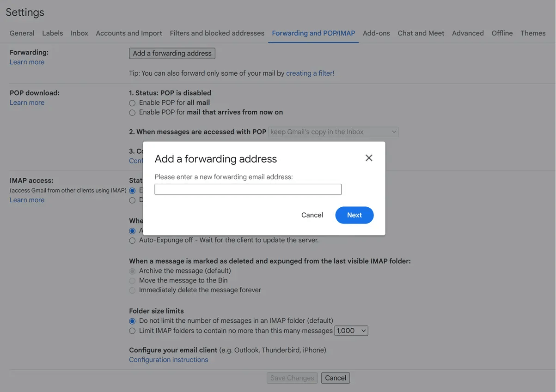Image resolution: width=556 pixels, height=392 pixels.
Task: Select Auto-Expunge off option
Action: pos(132,240)
